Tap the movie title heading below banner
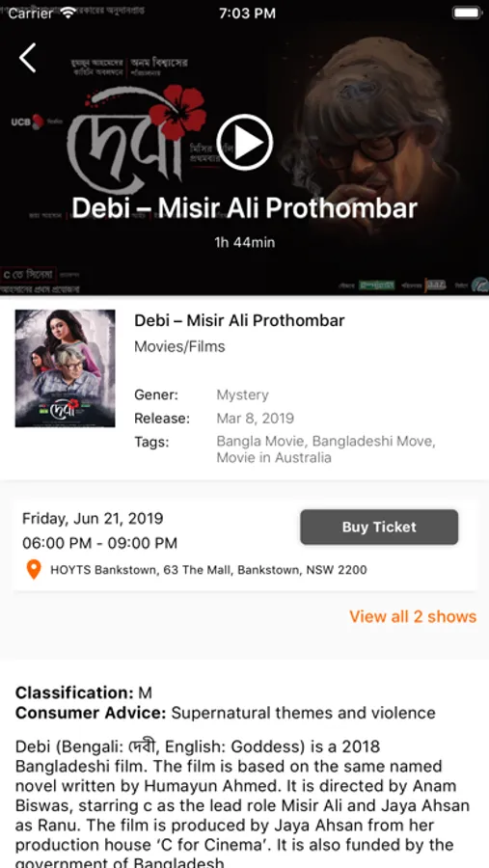 [x=240, y=320]
